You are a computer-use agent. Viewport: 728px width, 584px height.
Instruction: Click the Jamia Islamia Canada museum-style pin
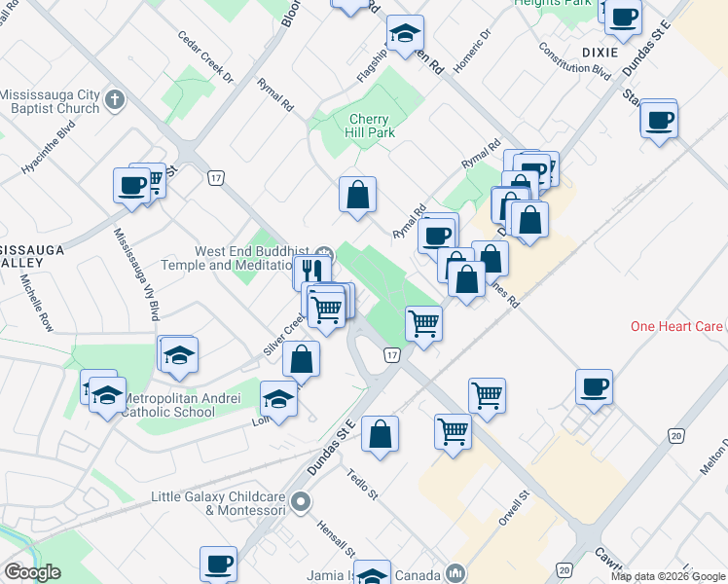tap(455, 574)
